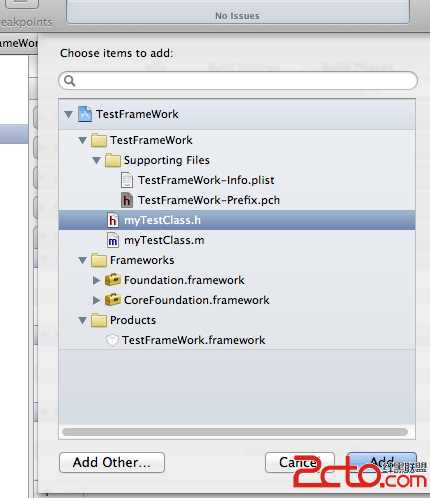The width and height of the screenshot is (430, 498).
Task: Click the myTestClass.h header file icon
Action: (x=113, y=220)
